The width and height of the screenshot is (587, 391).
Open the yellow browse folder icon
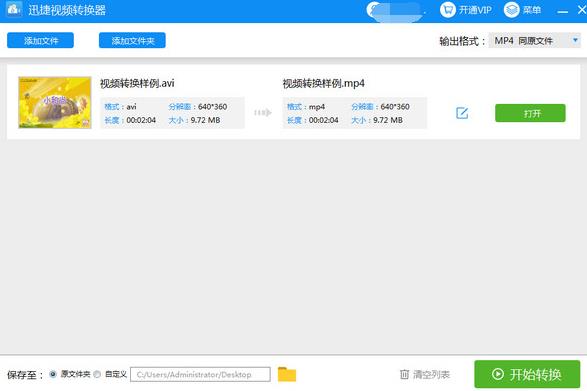tap(287, 374)
